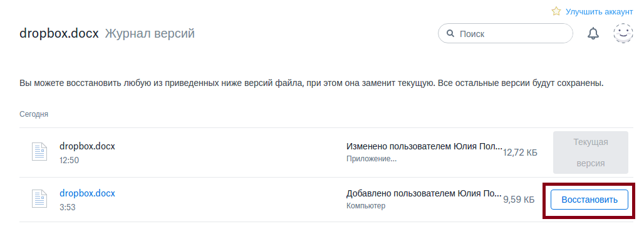Image resolution: width=644 pixels, height=241 pixels.
Task: Click document icon of 3:53 version
Action: (x=39, y=199)
